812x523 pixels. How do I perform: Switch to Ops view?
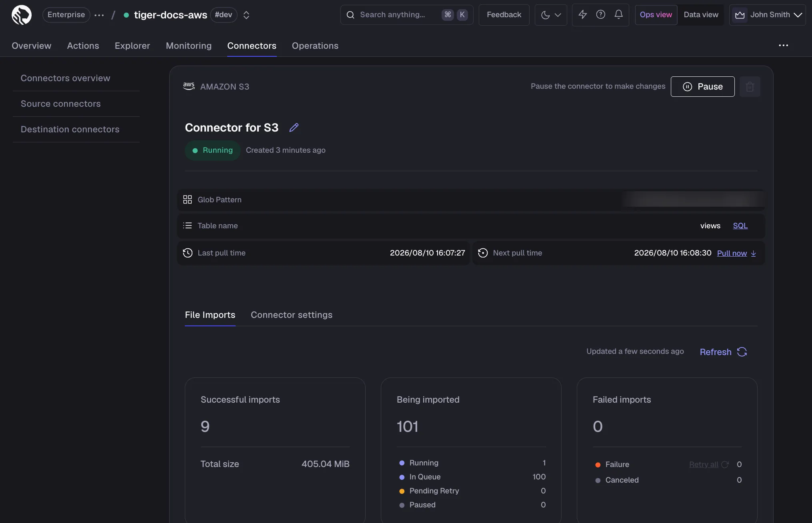pos(656,15)
